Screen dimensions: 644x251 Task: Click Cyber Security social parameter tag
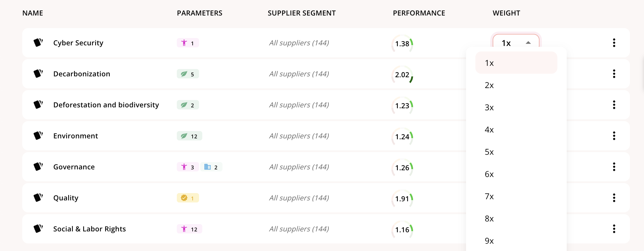click(188, 43)
